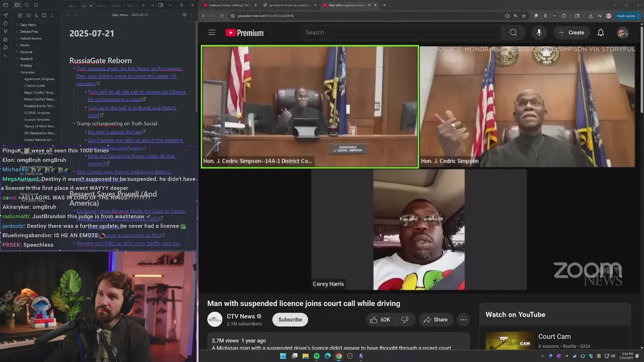
Task: Click the new note icon in Obsidian
Action: click(20, 15)
